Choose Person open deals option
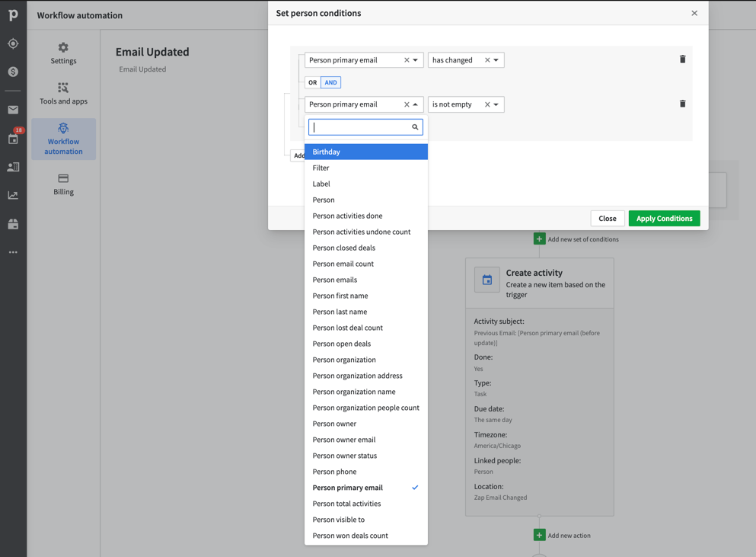Screen dimensions: 756x557 (x=366, y=343)
